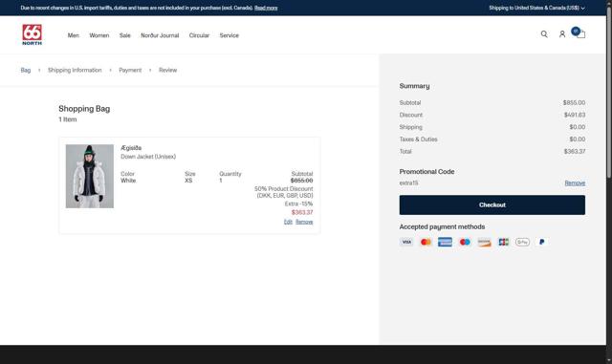612x364 pixels.
Task: Click the Checkout button
Action: [x=492, y=204]
